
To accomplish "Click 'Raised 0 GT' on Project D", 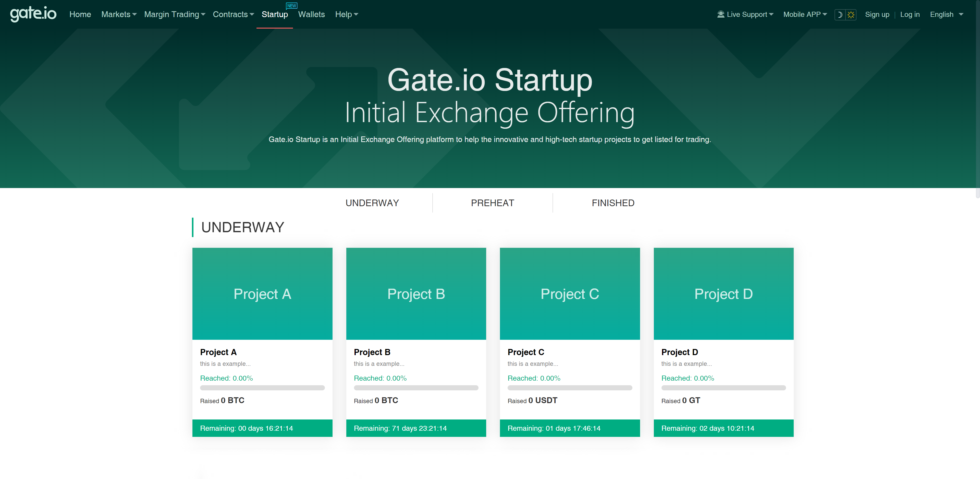I will coord(681,400).
